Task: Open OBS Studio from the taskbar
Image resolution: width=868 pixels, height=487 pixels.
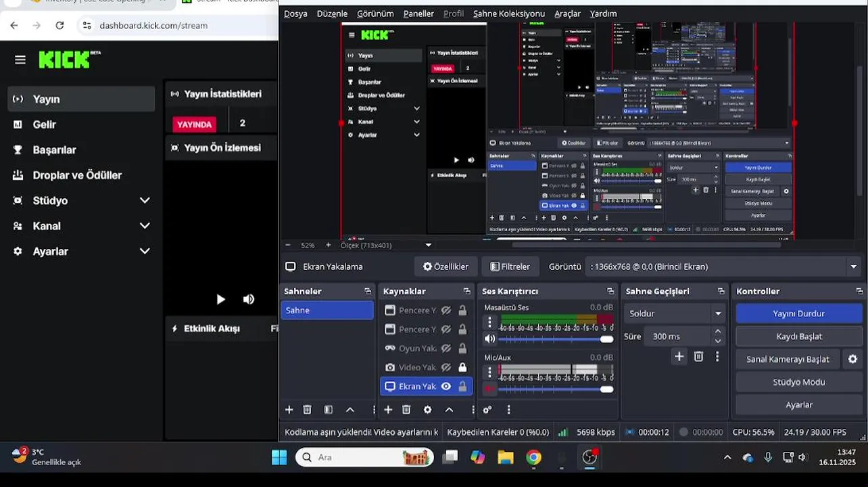Action: (589, 457)
